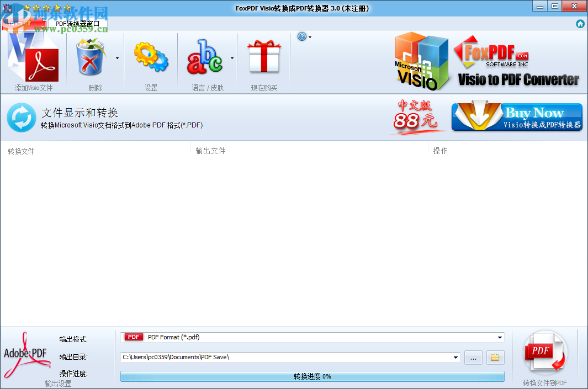Viewport: 588px width, 389px height.
Task: Expand the output directory path dropdown
Action: 456,357
